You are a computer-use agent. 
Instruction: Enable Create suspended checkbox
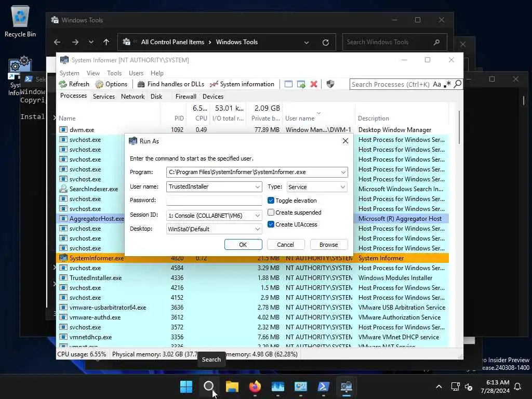(271, 212)
